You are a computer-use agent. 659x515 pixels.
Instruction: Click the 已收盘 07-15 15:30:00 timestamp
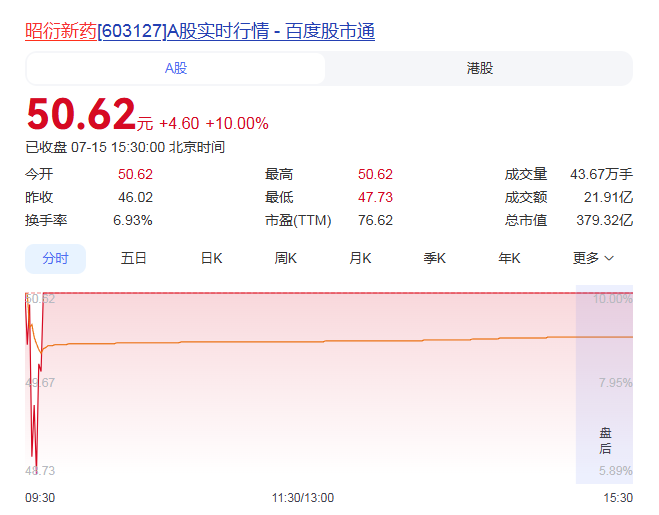point(125,148)
